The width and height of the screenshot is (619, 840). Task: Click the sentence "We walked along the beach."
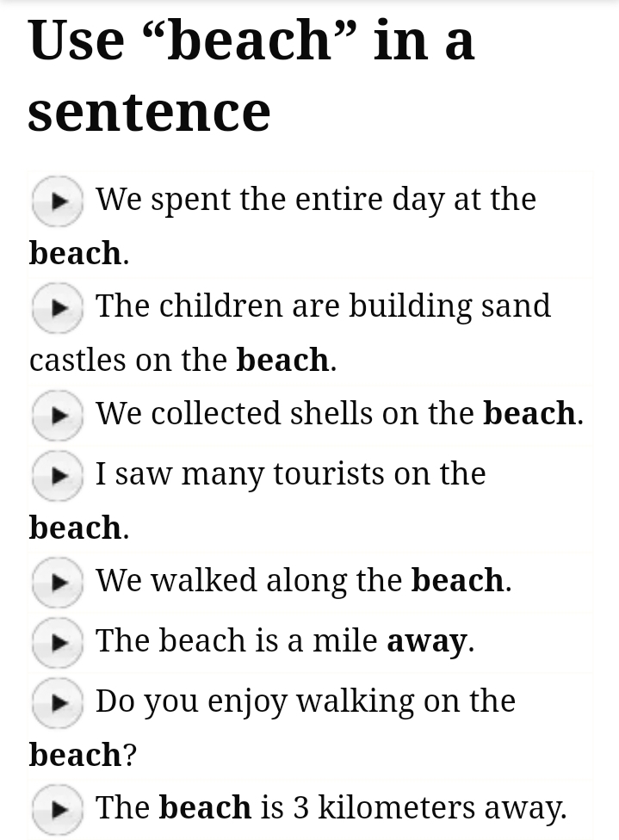click(303, 581)
